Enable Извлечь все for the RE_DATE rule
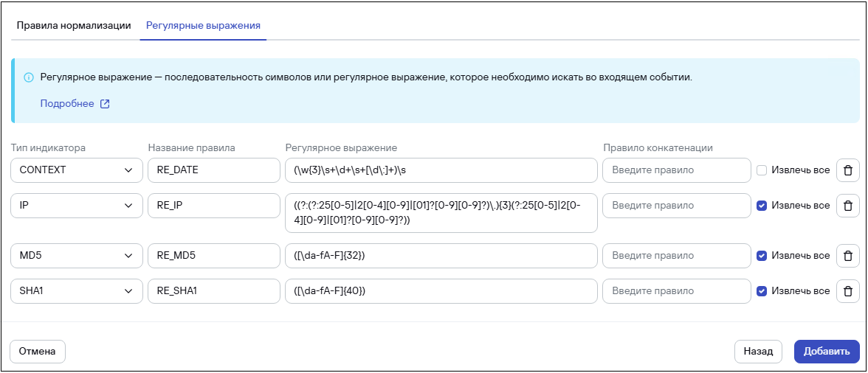The image size is (868, 373). (762, 170)
